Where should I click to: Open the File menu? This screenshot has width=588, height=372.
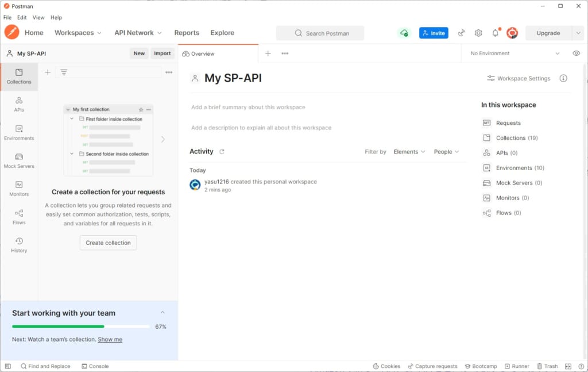click(7, 17)
